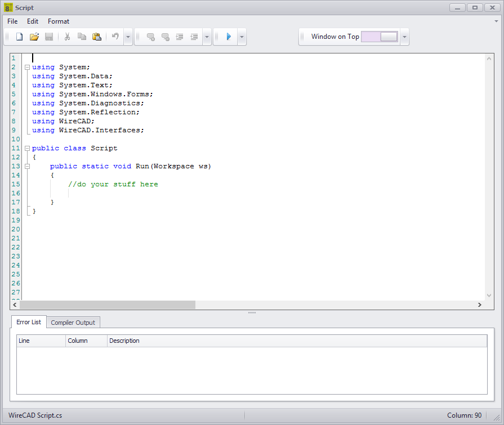504x425 pixels.
Task: Open the Edit menu
Action: 33,21
